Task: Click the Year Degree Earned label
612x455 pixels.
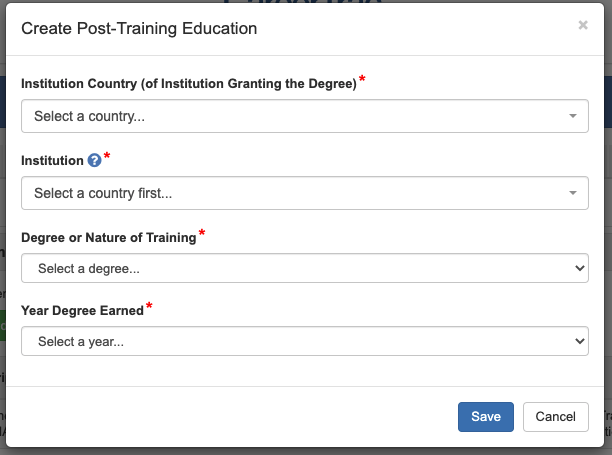Action: tap(82, 311)
